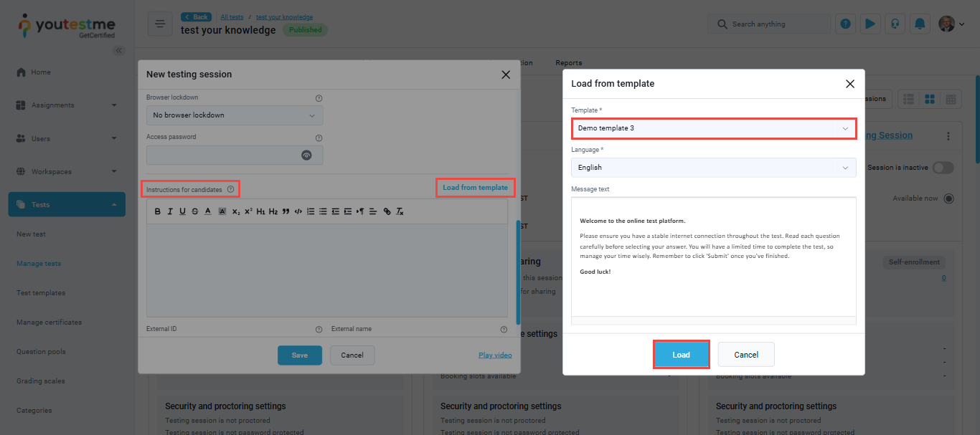
Task: Toggle underline in instructions editor
Action: (182, 211)
